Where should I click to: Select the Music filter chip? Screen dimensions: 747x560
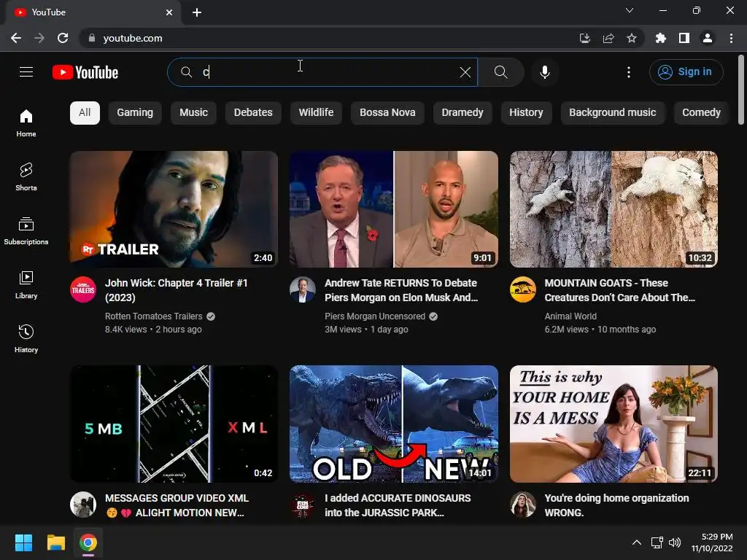click(193, 113)
